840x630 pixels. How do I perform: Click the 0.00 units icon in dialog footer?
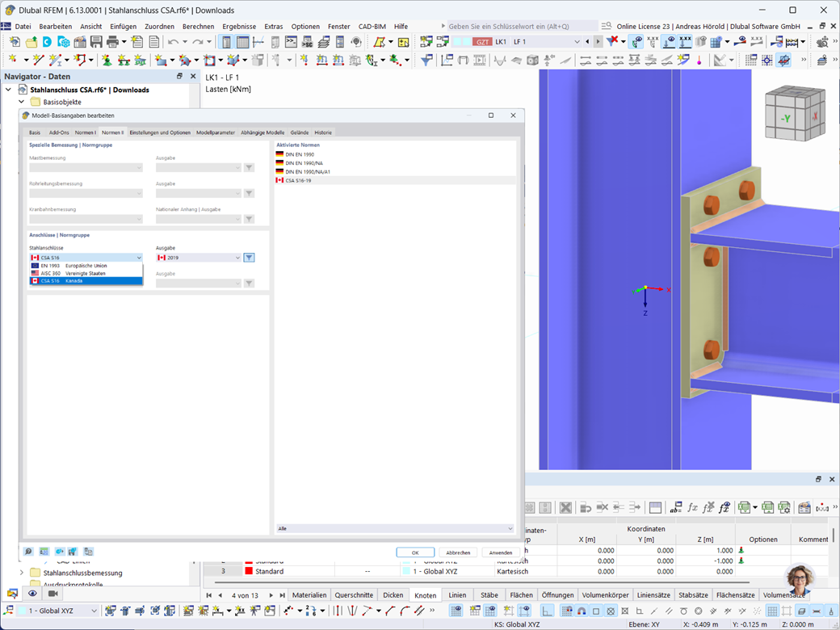click(x=44, y=551)
